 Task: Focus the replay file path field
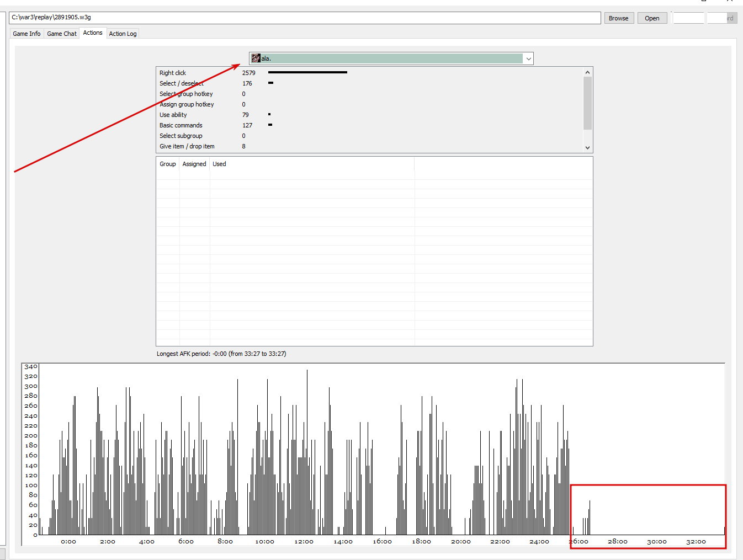305,18
